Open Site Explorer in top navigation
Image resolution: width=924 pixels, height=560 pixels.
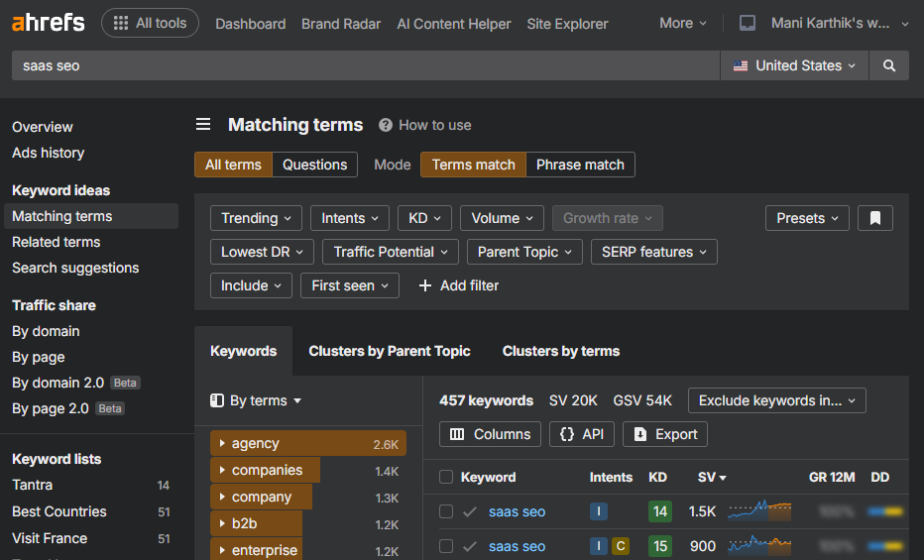coord(567,24)
